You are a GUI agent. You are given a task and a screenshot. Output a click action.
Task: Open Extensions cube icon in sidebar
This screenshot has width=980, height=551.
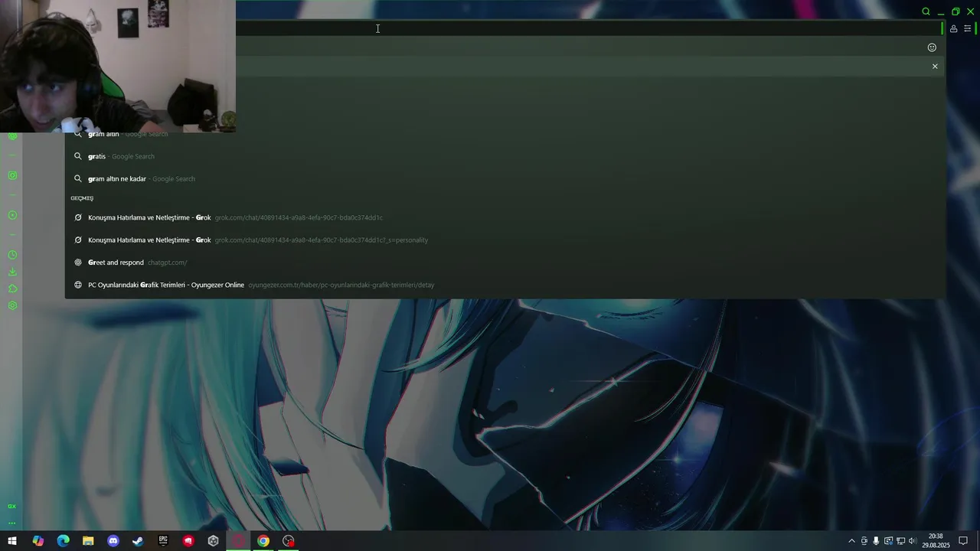(x=12, y=289)
